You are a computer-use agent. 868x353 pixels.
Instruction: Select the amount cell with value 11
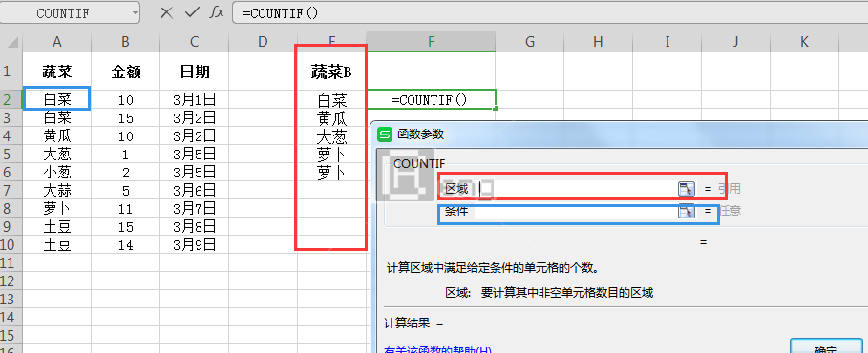(126, 209)
